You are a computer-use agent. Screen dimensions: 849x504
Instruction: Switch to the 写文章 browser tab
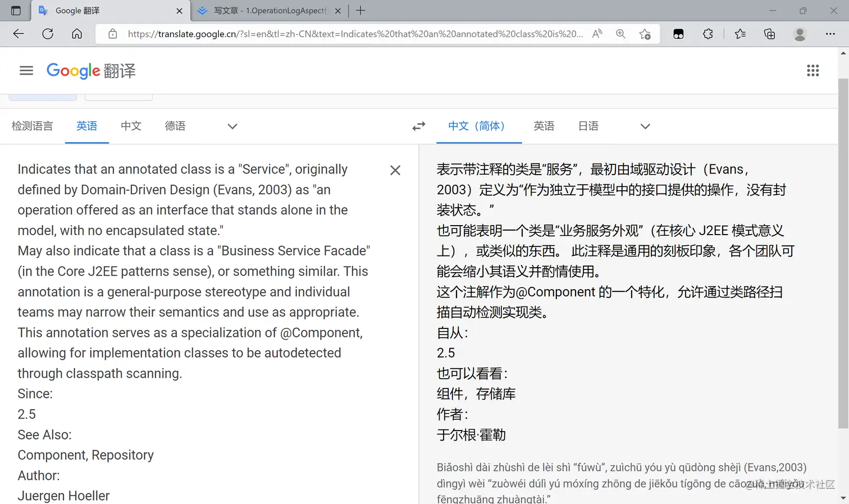pyautogui.click(x=270, y=11)
